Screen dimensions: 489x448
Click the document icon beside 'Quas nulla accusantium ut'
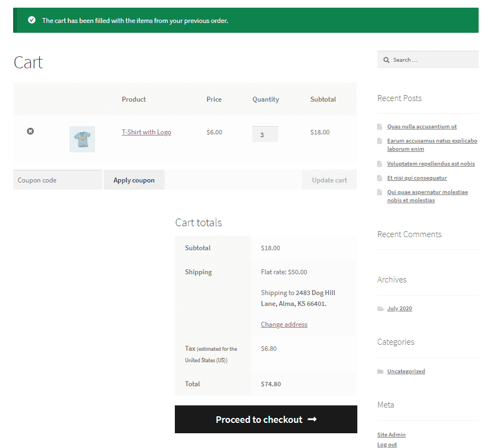point(380,127)
